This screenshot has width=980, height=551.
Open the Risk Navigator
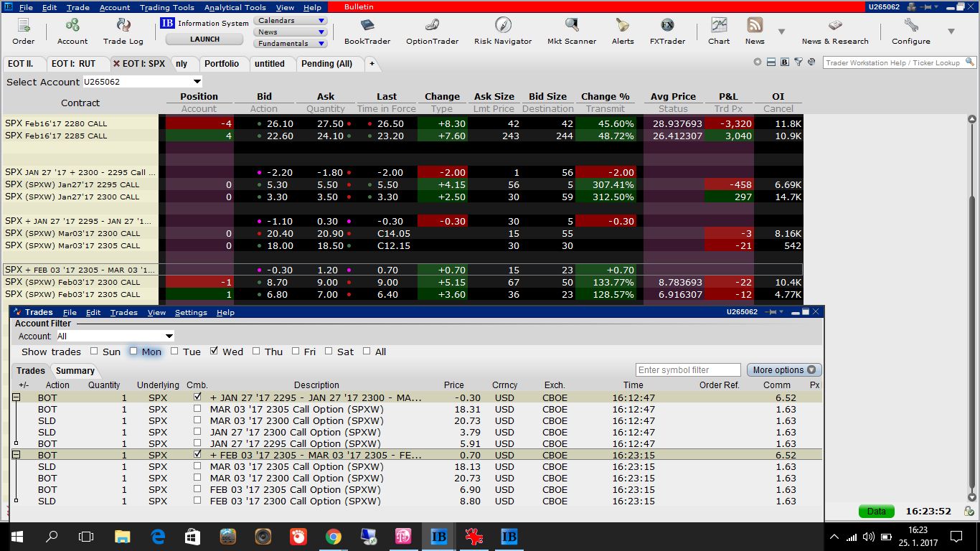click(x=503, y=31)
